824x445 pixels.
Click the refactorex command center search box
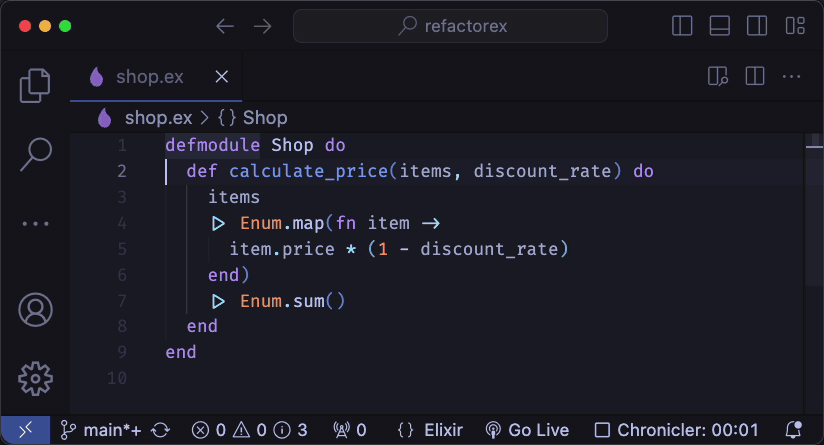pyautogui.click(x=450, y=26)
